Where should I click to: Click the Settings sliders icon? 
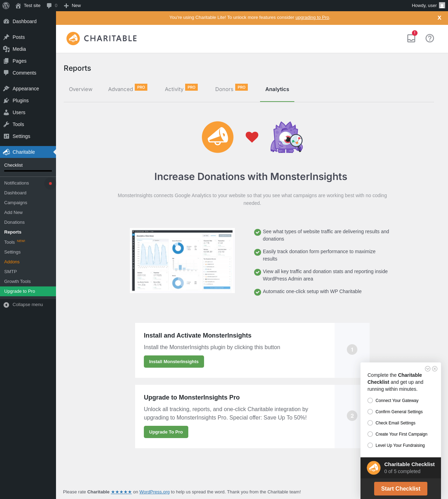[6, 136]
